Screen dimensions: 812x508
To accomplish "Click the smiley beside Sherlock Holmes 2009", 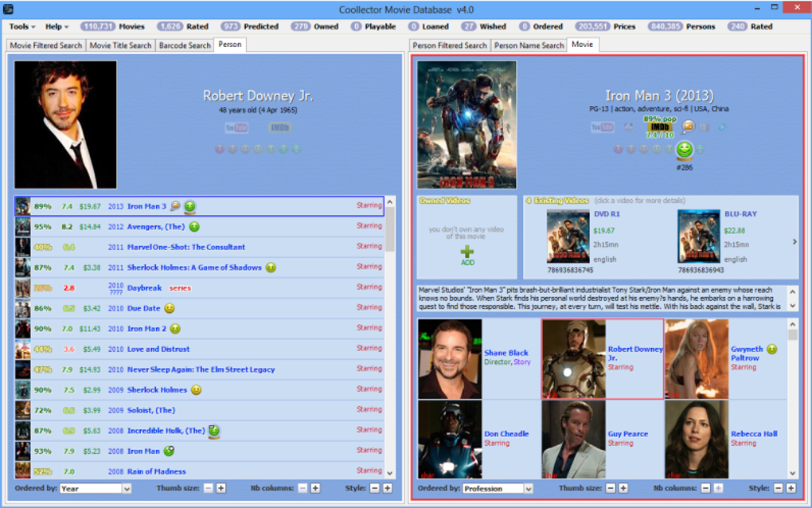I will [197, 390].
